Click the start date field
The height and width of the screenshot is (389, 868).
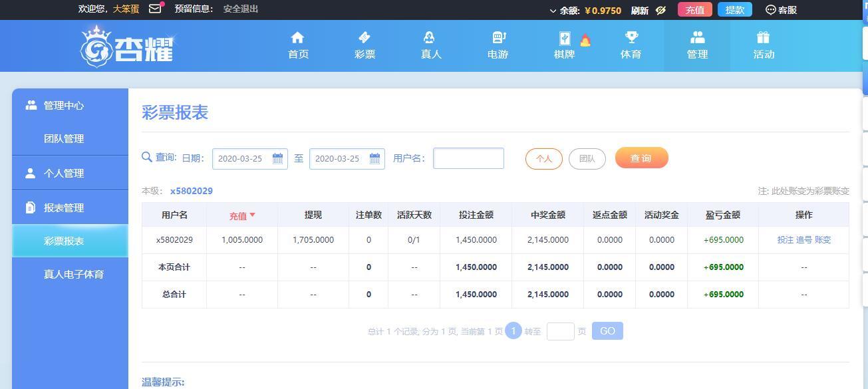coord(249,159)
